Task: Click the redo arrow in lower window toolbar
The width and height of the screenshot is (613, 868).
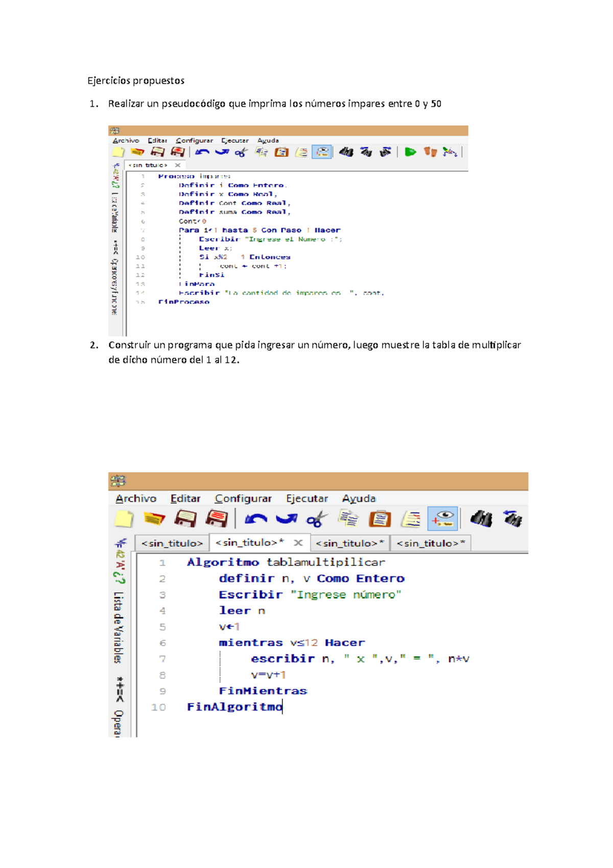Action: (286, 519)
